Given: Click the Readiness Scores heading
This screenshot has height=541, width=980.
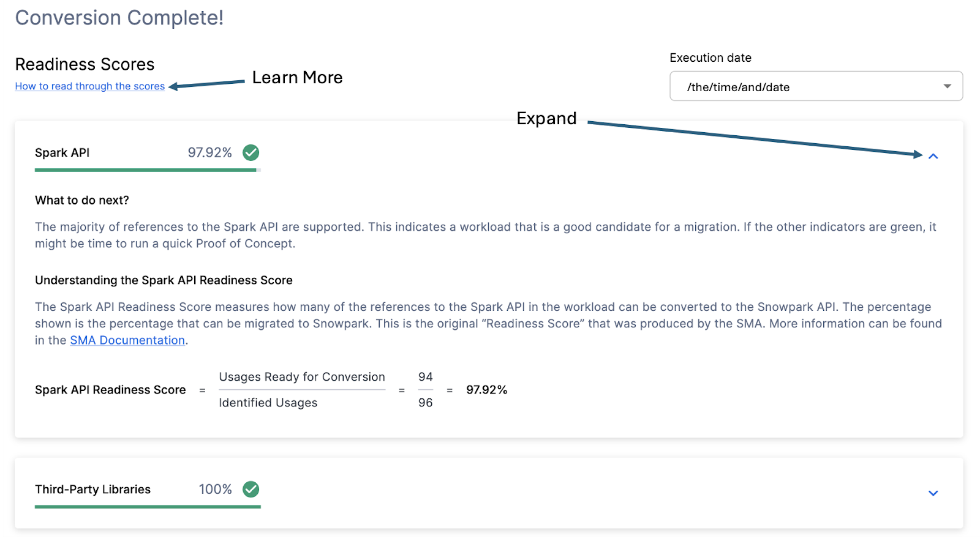Looking at the screenshot, I should coord(85,64).
